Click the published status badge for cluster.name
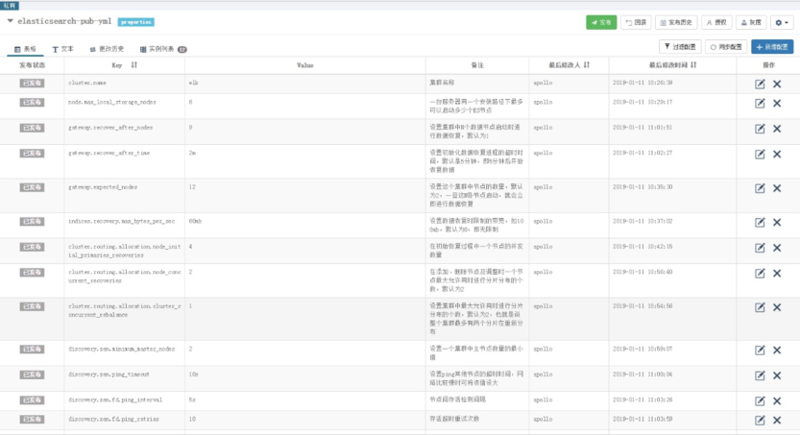The width and height of the screenshot is (800, 435). tap(32, 83)
